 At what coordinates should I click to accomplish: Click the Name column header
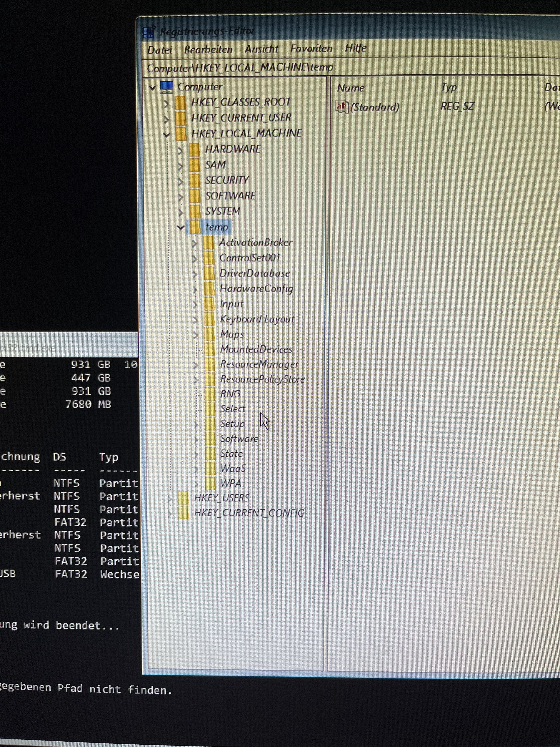tap(351, 88)
